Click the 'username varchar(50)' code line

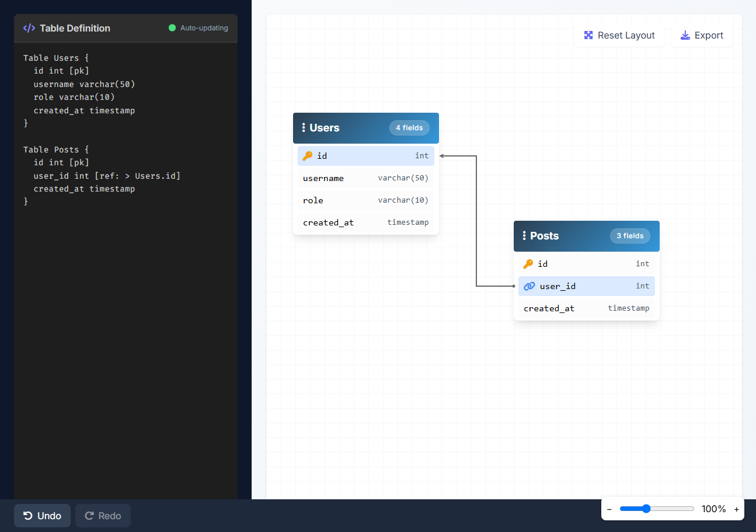coord(84,84)
